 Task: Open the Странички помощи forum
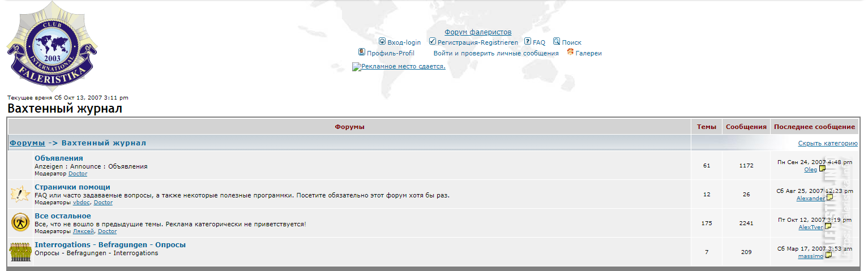72,187
